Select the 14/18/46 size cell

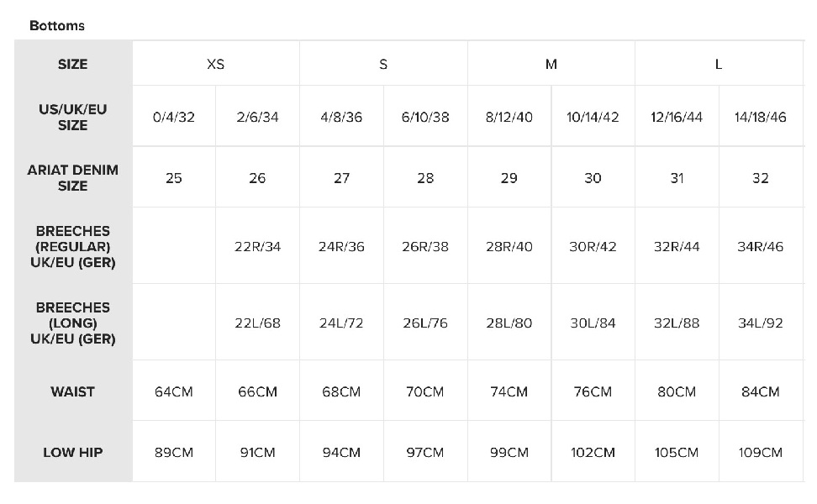point(761,117)
